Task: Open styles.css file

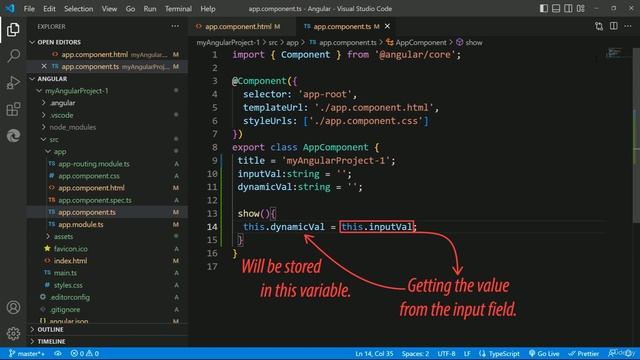Action: [108, 285]
